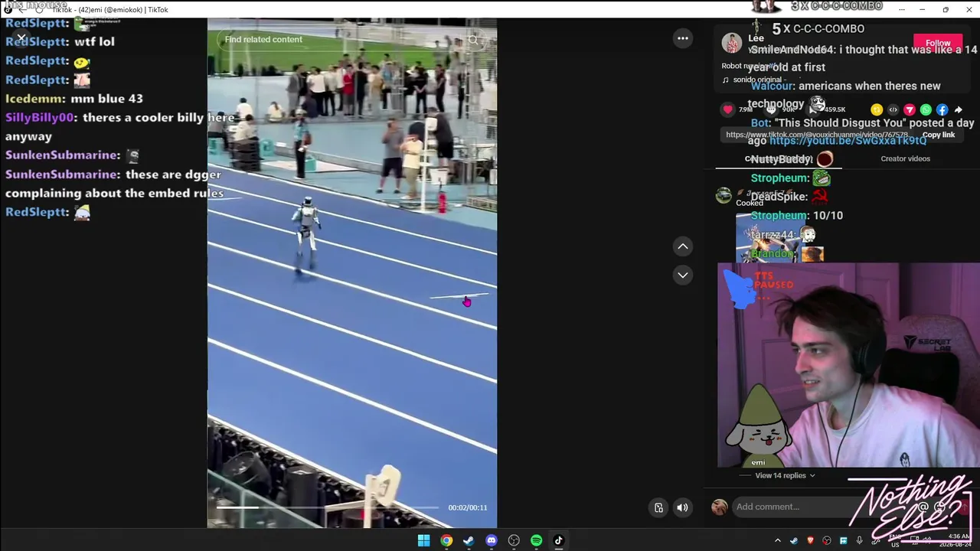This screenshot has width=980, height=551.
Task: Open the three-dot more options menu
Action: (682, 38)
